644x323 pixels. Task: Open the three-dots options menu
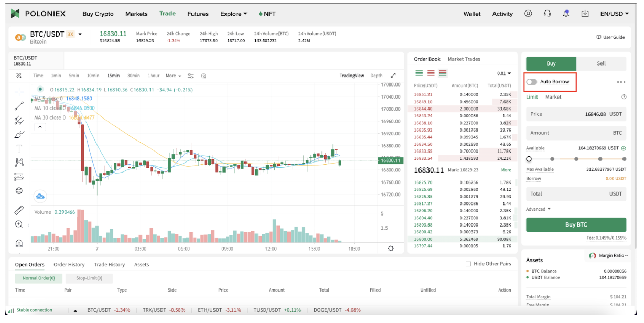(621, 82)
